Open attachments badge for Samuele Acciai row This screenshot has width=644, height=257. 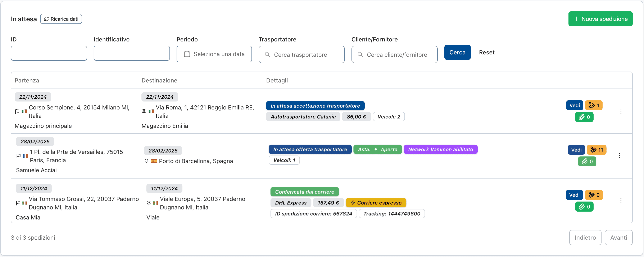[587, 162]
